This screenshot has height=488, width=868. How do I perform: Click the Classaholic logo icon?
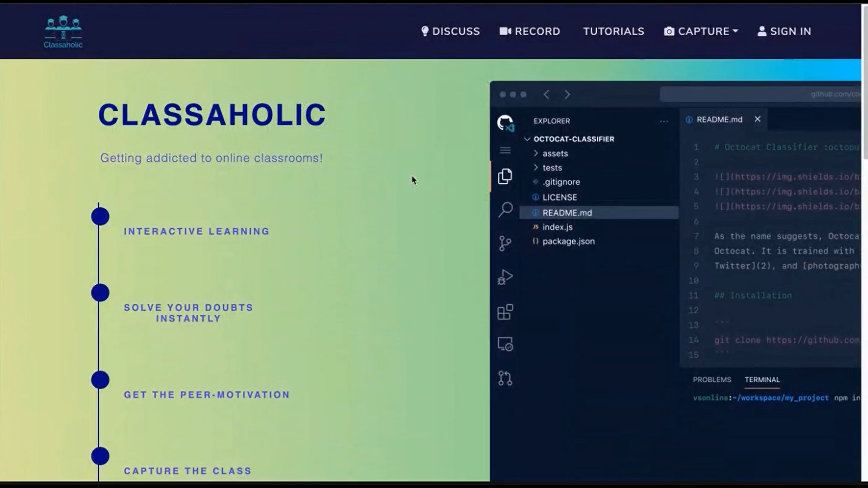(x=63, y=32)
